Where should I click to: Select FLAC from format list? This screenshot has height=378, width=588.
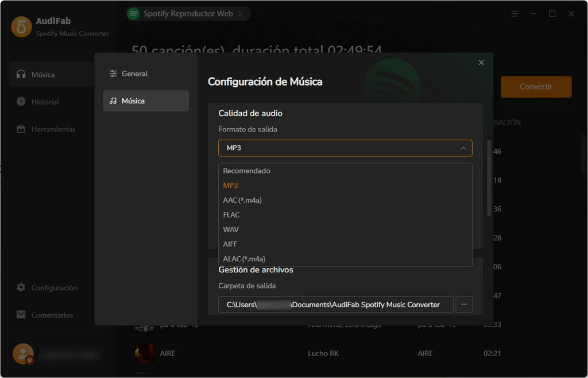pos(345,215)
